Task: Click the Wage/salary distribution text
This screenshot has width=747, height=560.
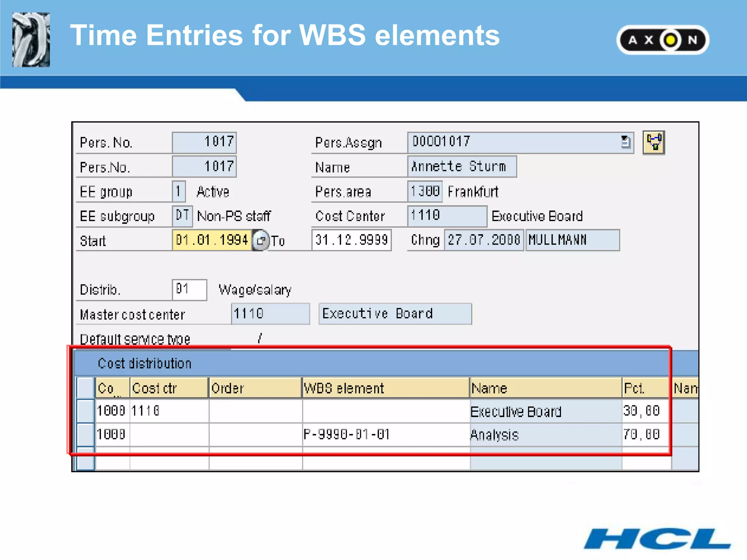Action: point(255,290)
